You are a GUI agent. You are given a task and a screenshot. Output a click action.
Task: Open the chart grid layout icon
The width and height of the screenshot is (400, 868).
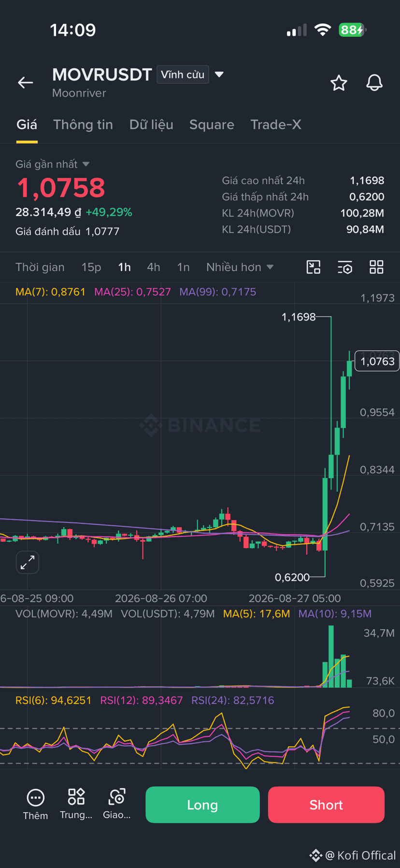coord(376,267)
